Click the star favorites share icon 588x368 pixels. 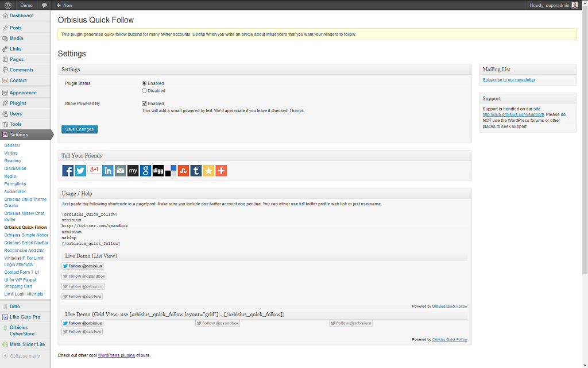208,171
